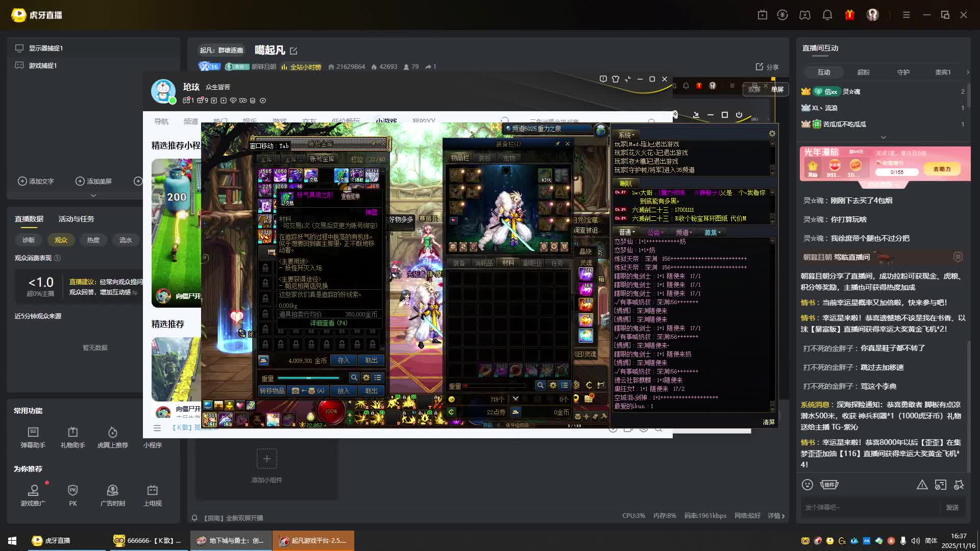Edit the stream title pencil icon

pyautogui.click(x=293, y=51)
